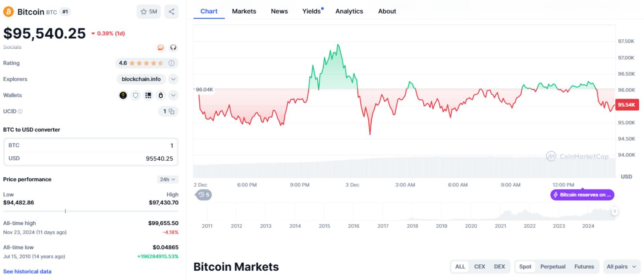
Task: Enable the Perpetual markets filter
Action: click(552, 267)
